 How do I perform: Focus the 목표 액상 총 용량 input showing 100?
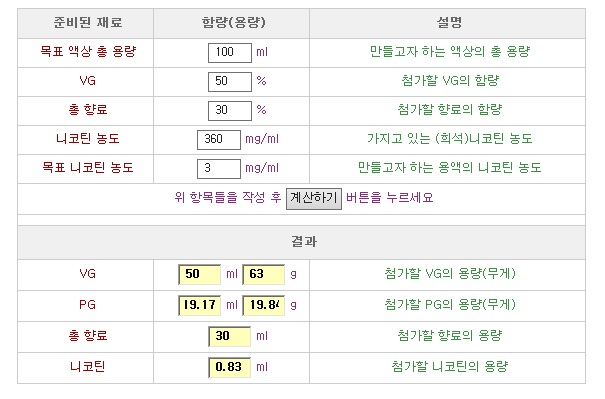click(x=230, y=52)
